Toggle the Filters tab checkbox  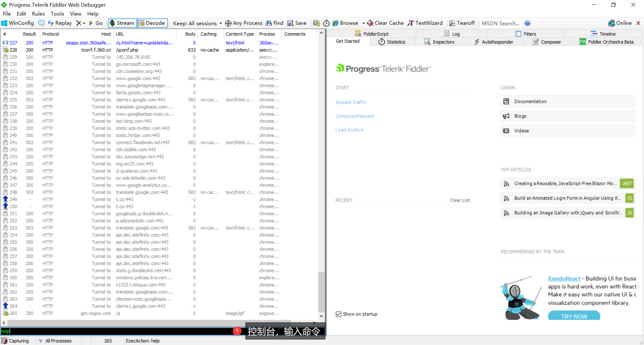(519, 34)
